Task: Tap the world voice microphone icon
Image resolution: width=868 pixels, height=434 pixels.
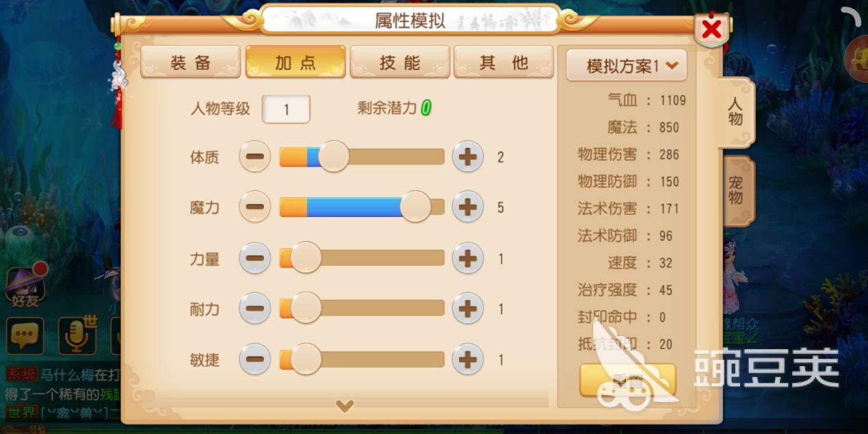Action: [77, 335]
